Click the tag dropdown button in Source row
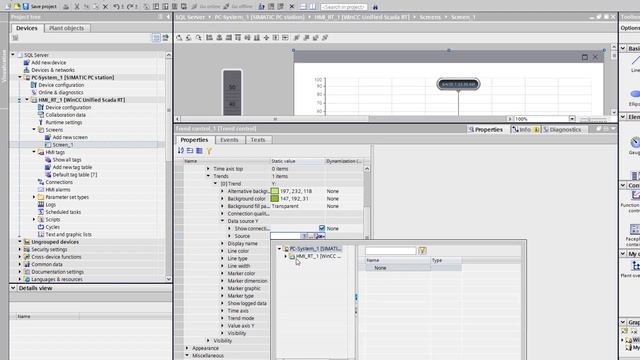 tap(320, 236)
